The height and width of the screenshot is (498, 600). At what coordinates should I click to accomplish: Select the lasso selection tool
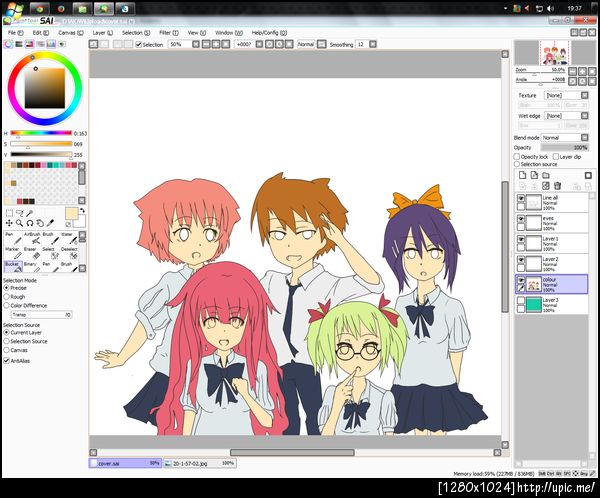pyautogui.click(x=20, y=213)
